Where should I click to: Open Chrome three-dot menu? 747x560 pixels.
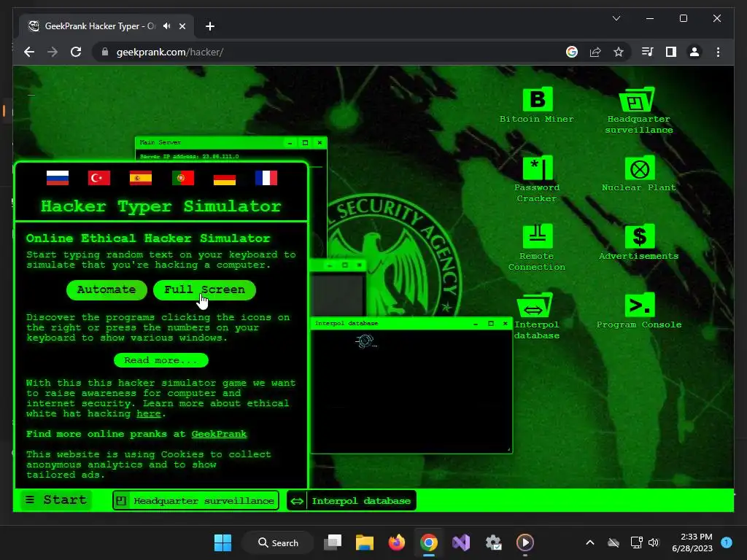[x=718, y=52]
